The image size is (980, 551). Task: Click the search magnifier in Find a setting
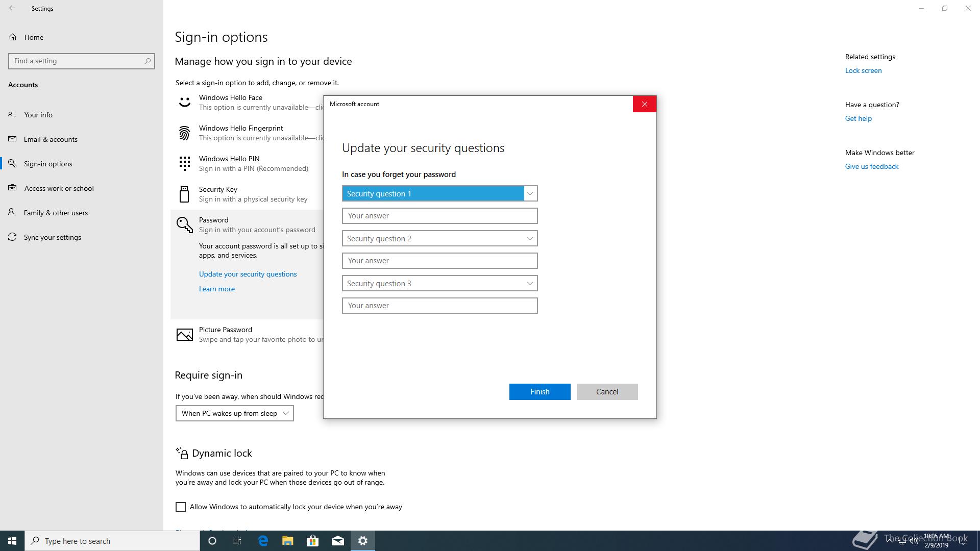click(x=148, y=61)
